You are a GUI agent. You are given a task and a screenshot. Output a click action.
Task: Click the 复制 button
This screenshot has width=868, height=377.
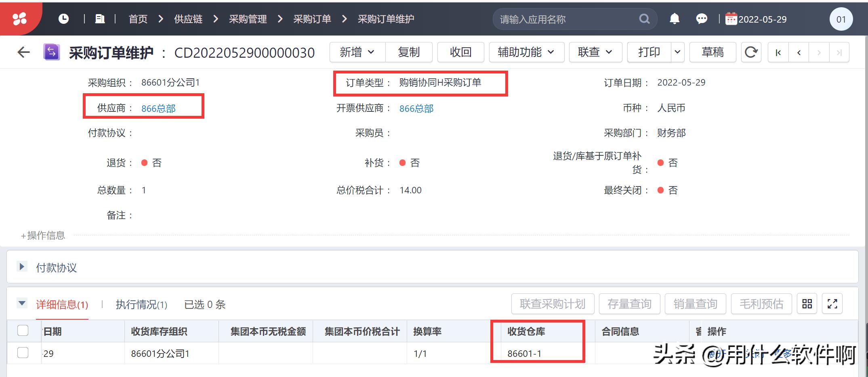point(409,52)
